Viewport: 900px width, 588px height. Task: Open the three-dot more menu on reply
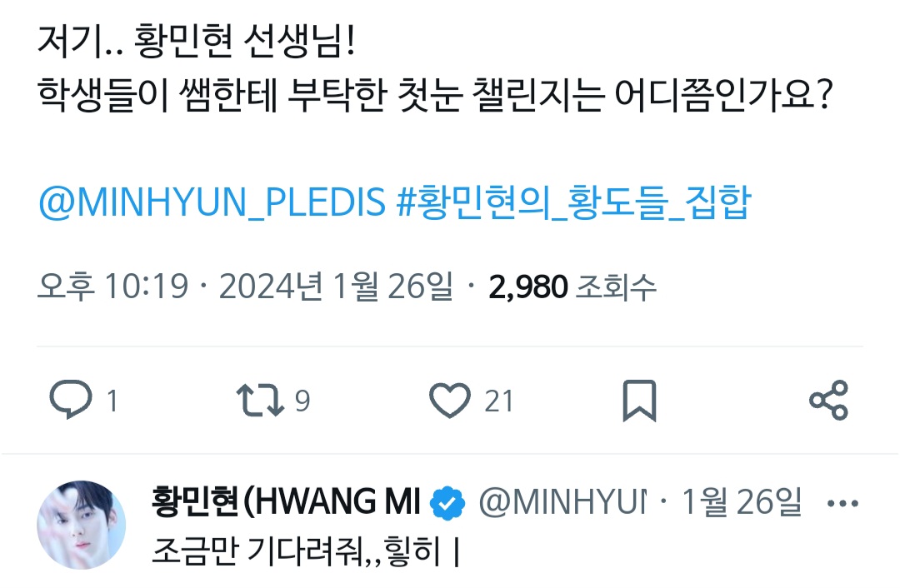pos(842,504)
